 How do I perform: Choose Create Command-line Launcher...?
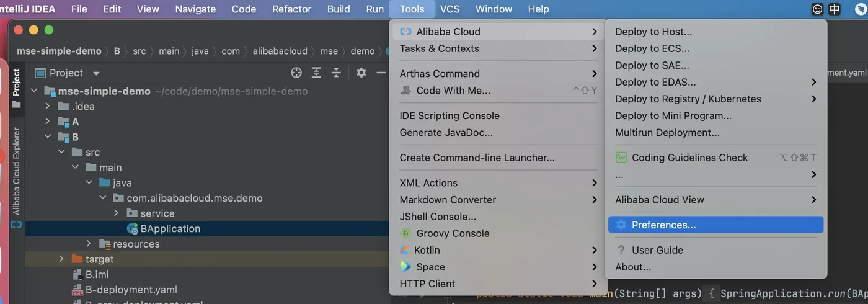[x=498, y=158]
